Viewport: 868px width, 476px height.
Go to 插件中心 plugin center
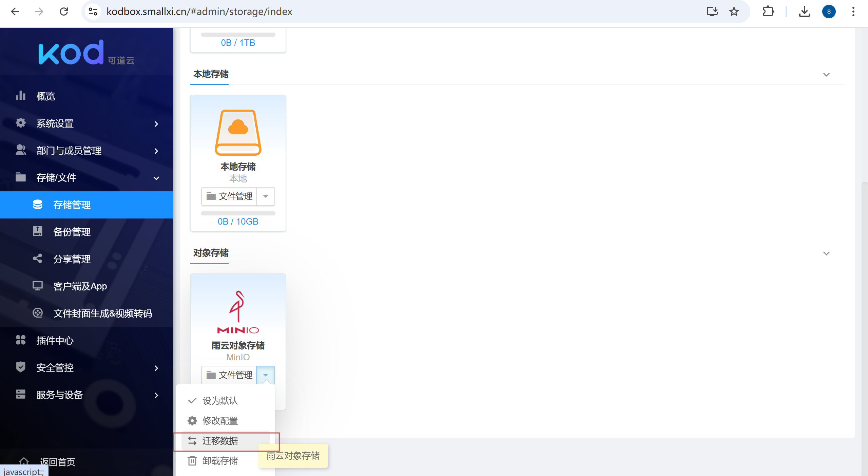click(x=55, y=341)
